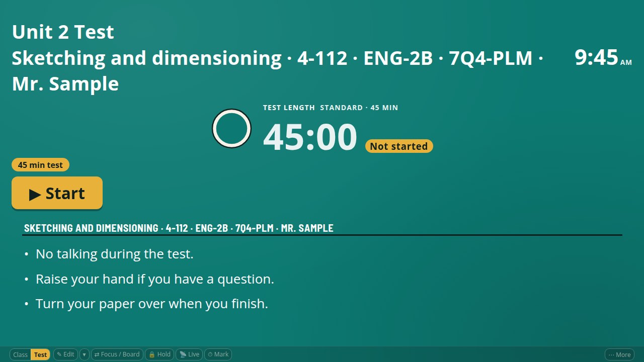The image size is (644, 362).
Task: Toggle the Hold lock button
Action: (x=159, y=354)
